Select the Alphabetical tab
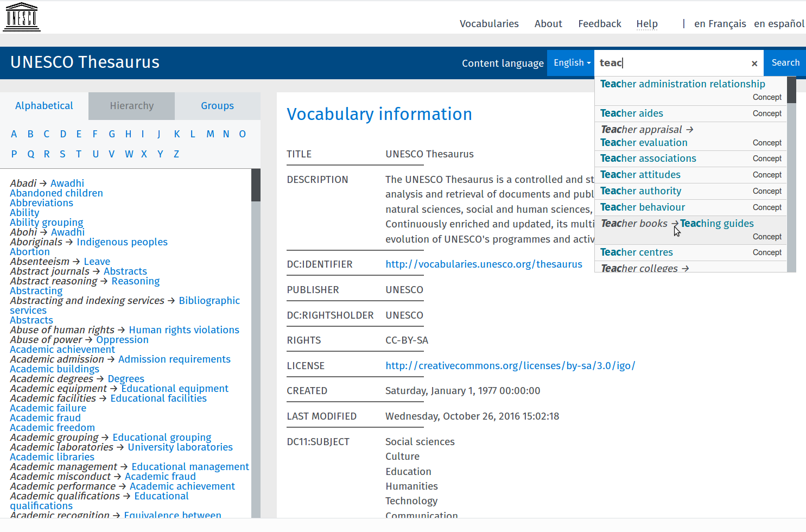The image size is (806, 532). coord(44,106)
